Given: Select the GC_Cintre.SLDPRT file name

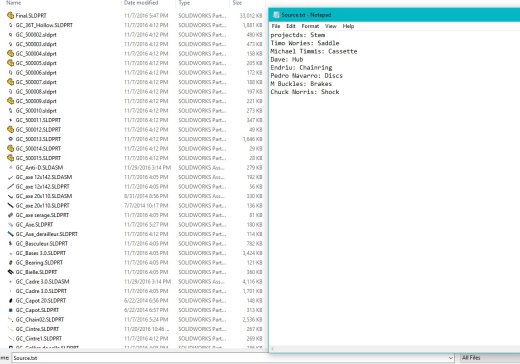Looking at the screenshot, I should [37, 329].
